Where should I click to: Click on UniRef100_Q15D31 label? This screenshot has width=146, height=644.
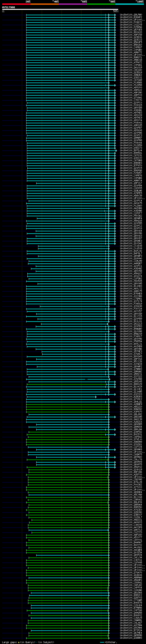(x=131, y=37)
